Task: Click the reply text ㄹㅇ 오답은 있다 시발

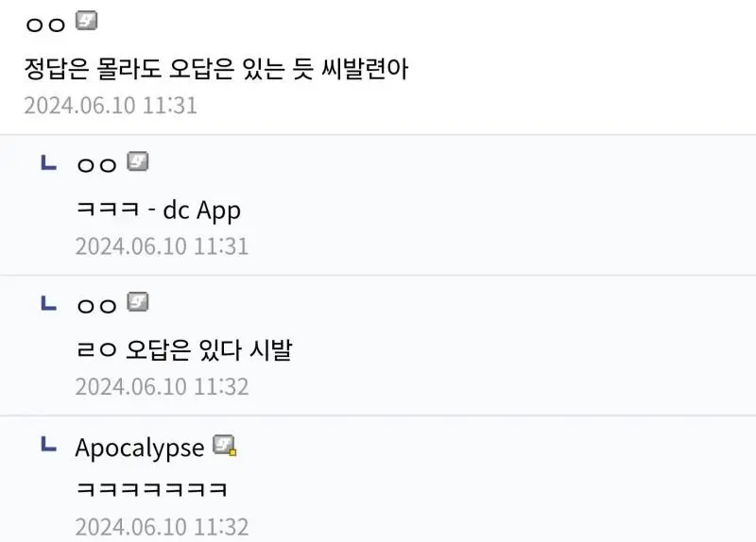Action: click(184, 349)
